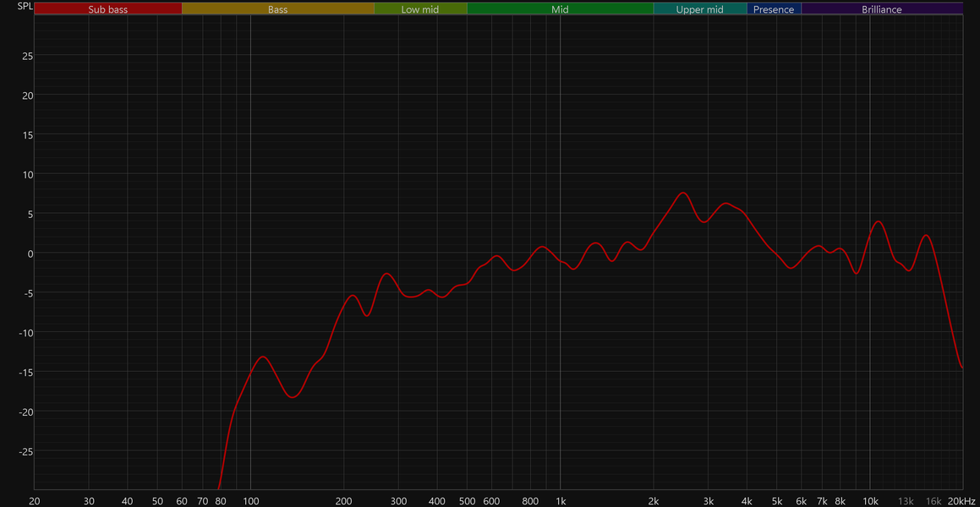980x507 pixels.
Task: Click the 500 Hz frequency label
Action: point(467,501)
